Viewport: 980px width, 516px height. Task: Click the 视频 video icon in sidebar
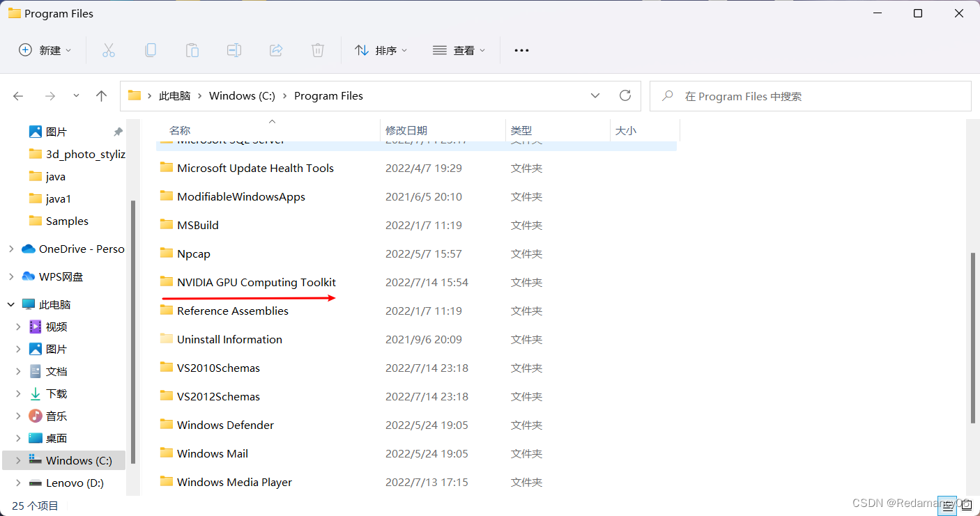coord(36,327)
